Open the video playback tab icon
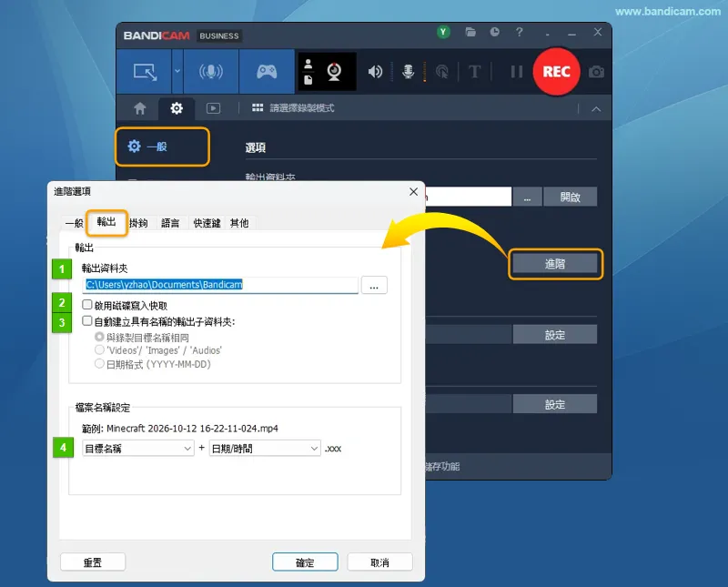 coord(213,108)
